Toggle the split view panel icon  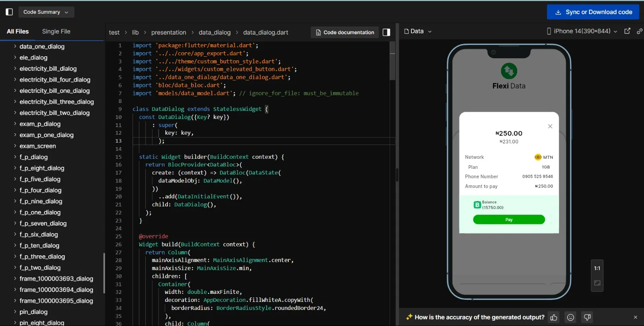coord(386,33)
